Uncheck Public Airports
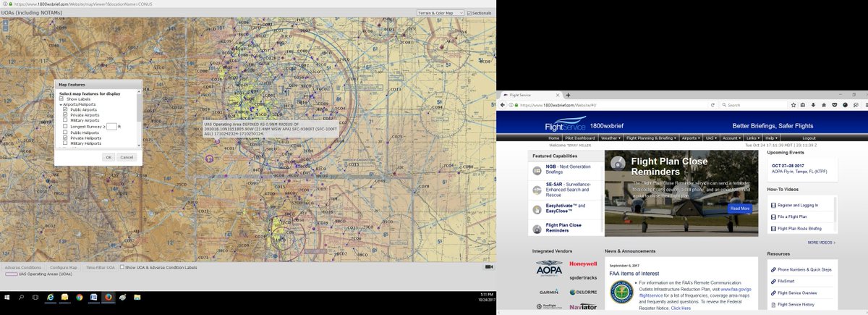The width and height of the screenshot is (868, 315). (x=65, y=109)
